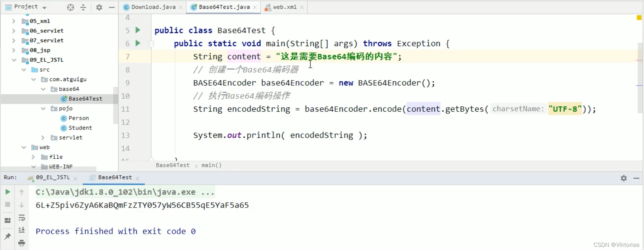Close the Base64Test run tab
Image resolution: width=644 pixels, height=250 pixels.
pyautogui.click(x=138, y=178)
